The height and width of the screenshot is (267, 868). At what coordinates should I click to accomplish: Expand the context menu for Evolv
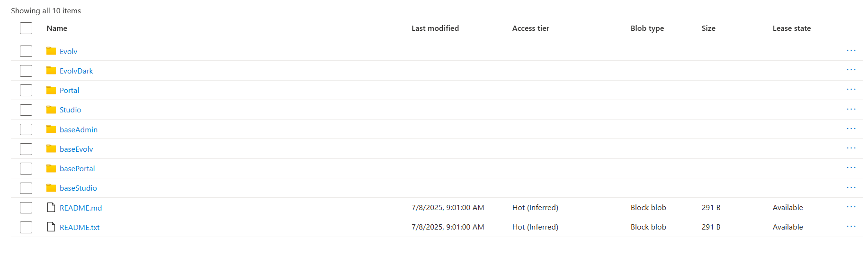(x=851, y=51)
